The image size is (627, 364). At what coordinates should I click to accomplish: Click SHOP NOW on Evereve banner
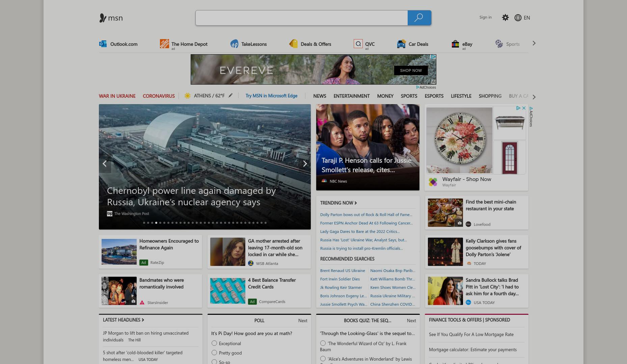(411, 70)
